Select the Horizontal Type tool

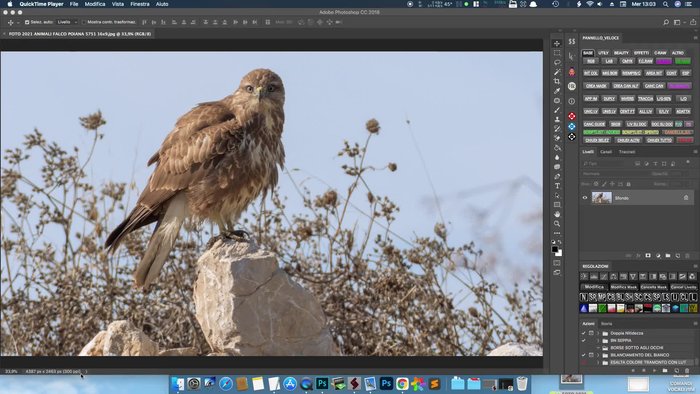(557, 186)
